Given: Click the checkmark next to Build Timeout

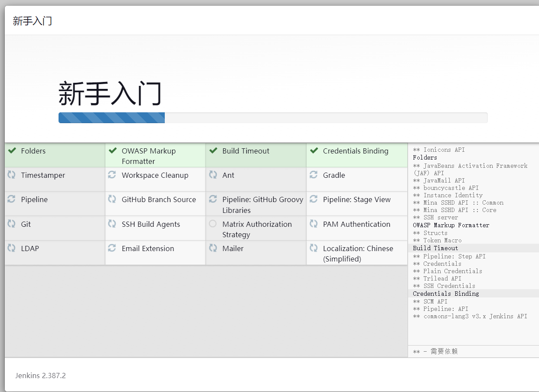Looking at the screenshot, I should click(x=213, y=151).
